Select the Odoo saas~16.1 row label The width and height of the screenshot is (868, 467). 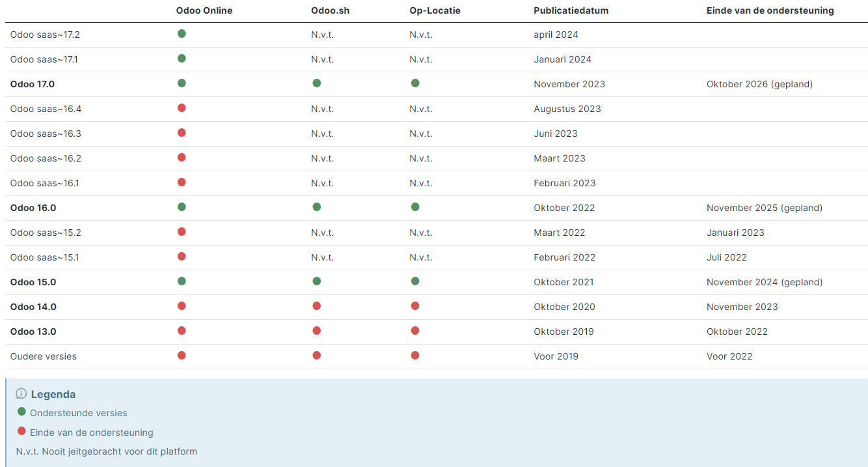tap(45, 183)
